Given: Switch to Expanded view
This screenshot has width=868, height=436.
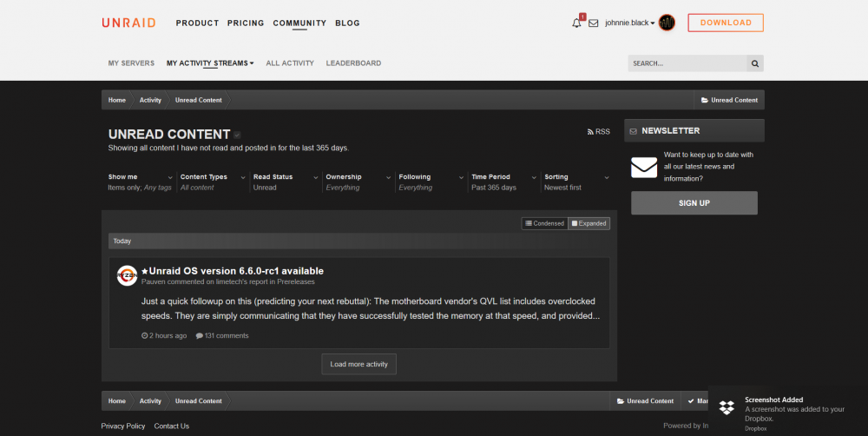Looking at the screenshot, I should 589,223.
